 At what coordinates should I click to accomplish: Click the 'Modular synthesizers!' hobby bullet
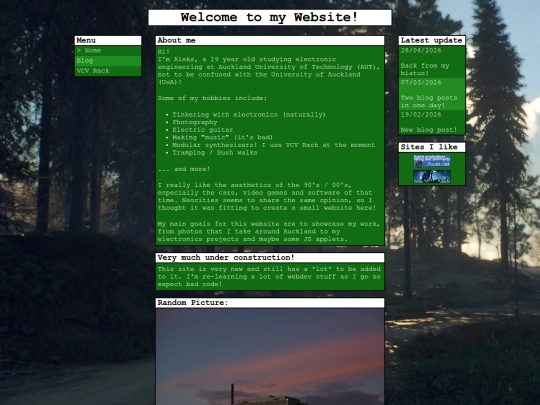273,145
